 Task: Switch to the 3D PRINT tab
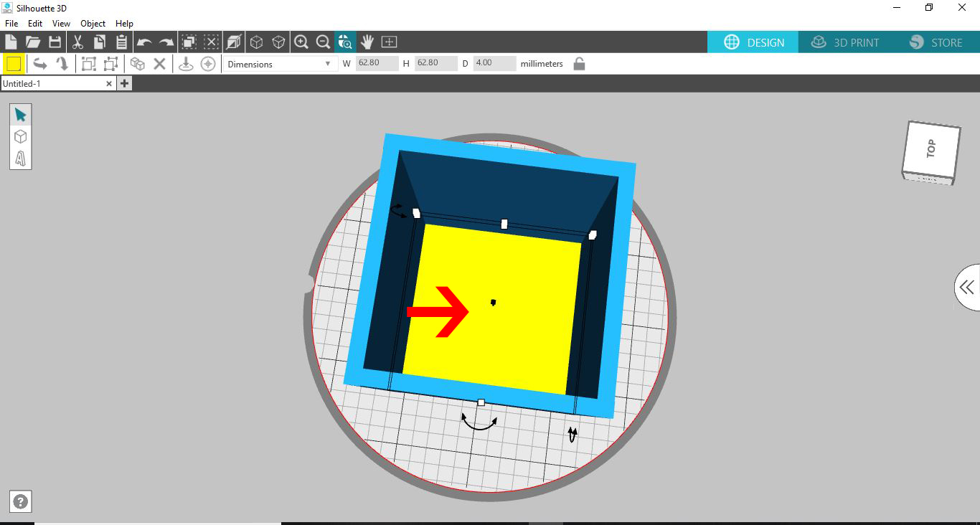pyautogui.click(x=844, y=42)
